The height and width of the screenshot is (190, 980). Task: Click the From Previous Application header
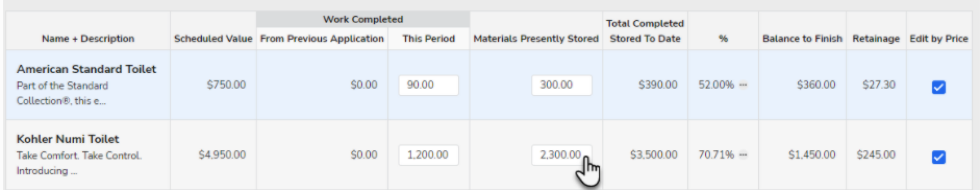322,39
